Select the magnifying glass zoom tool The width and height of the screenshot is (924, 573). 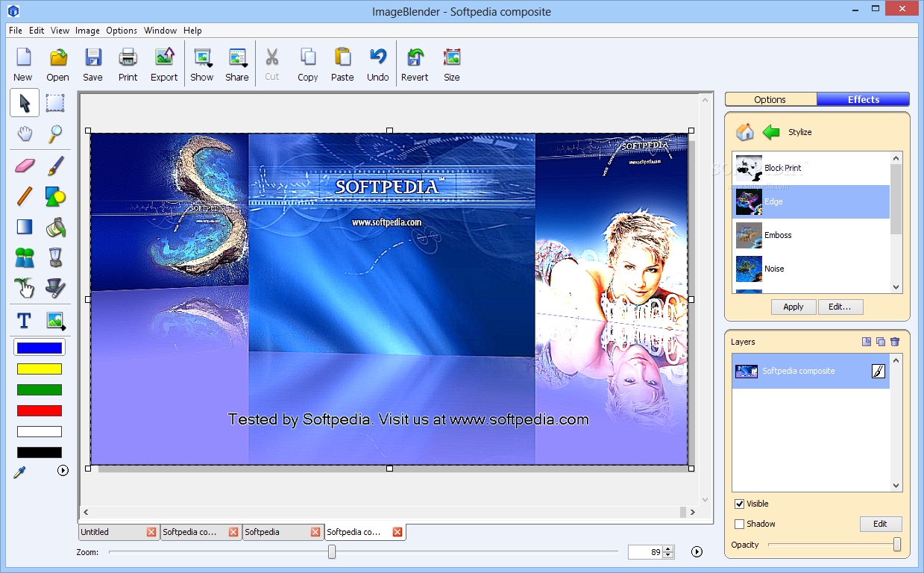55,134
